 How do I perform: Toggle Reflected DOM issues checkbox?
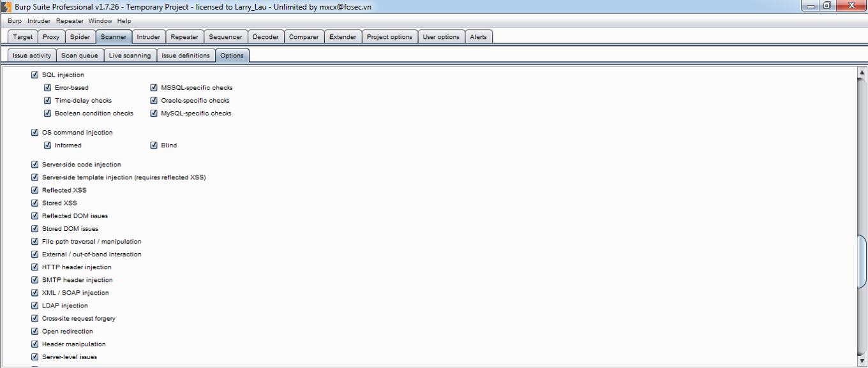tap(35, 216)
